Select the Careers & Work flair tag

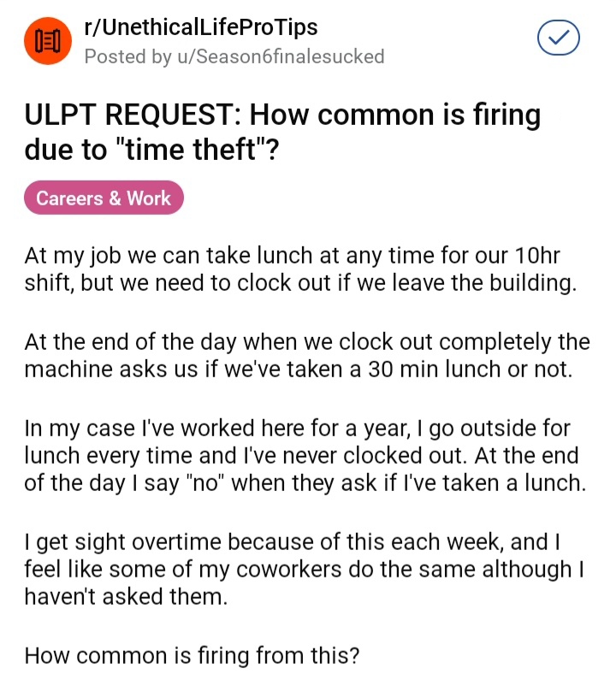(104, 198)
